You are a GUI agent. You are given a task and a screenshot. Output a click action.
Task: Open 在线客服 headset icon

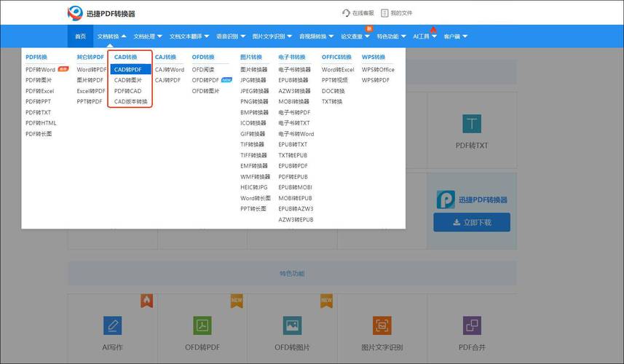[x=346, y=13]
